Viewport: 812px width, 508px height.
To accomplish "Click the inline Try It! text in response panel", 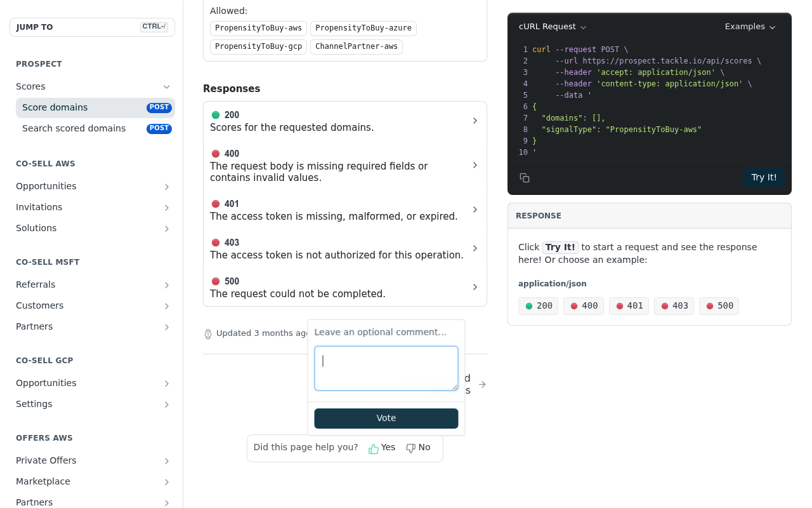I will pyautogui.click(x=560, y=248).
